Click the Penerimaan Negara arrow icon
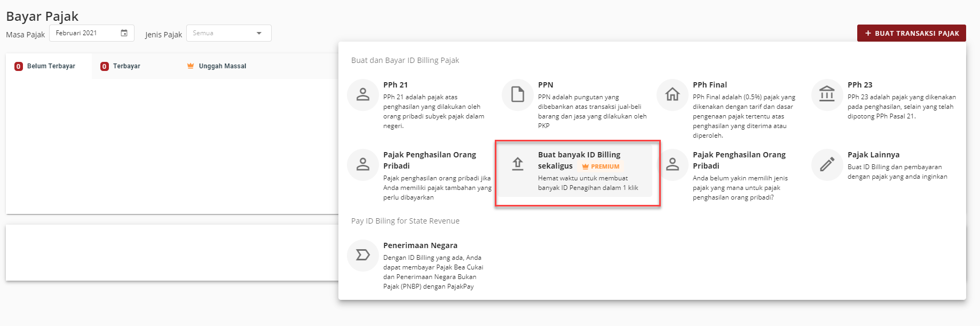The width and height of the screenshot is (980, 326). (x=363, y=255)
